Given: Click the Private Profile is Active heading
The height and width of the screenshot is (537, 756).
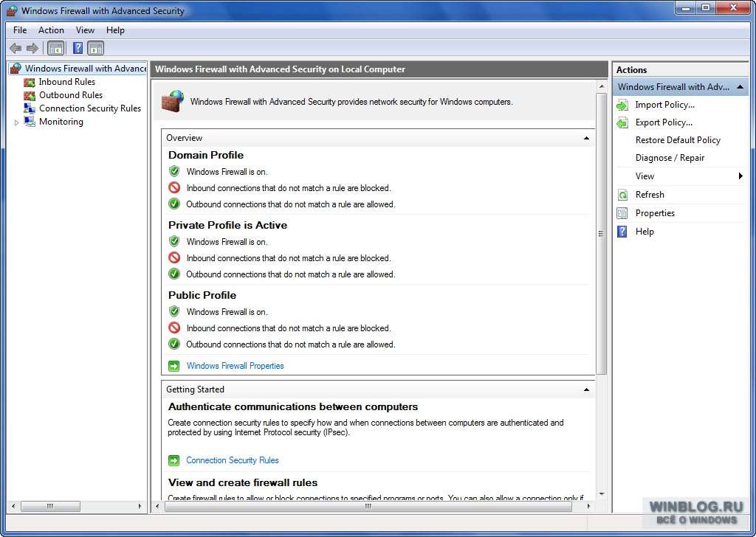Looking at the screenshot, I should coord(227,226).
